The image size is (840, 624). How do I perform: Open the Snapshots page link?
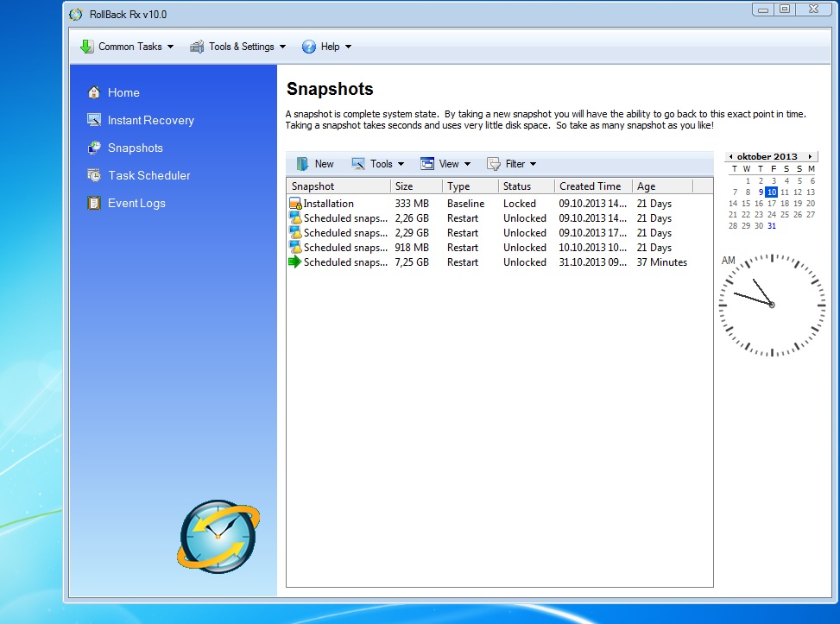pyautogui.click(x=136, y=148)
